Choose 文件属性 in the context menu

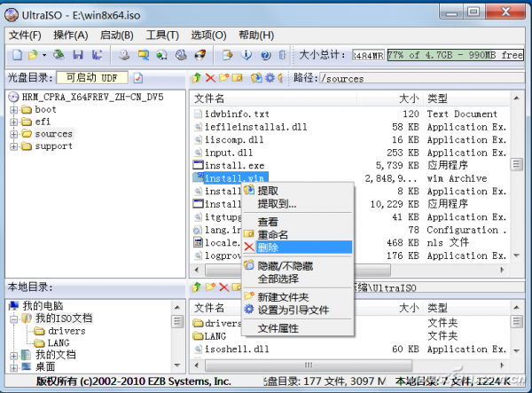298,328
